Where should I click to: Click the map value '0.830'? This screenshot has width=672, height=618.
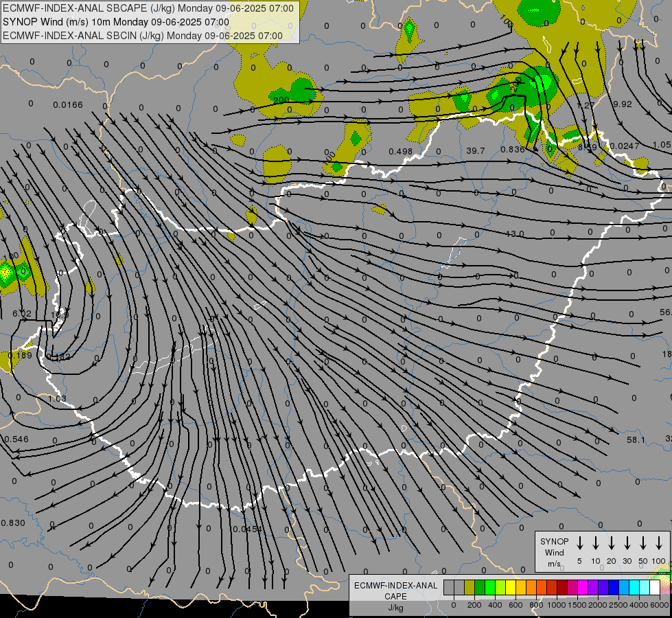tap(13, 523)
